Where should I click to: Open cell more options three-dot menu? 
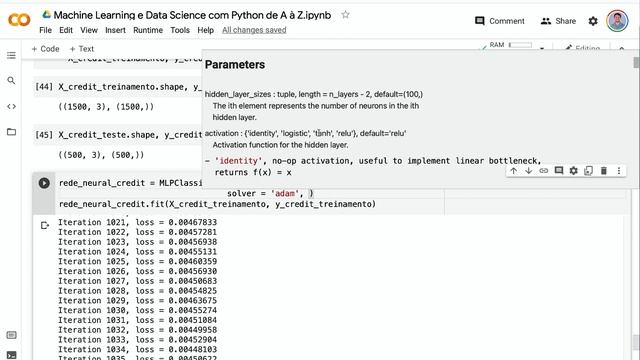(619, 171)
